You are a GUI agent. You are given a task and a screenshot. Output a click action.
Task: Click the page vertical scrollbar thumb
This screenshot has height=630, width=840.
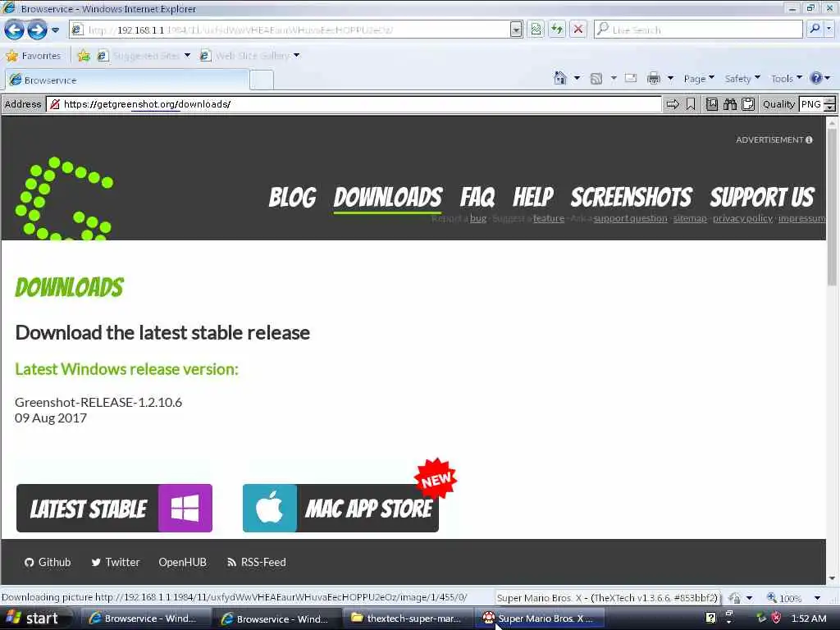(x=832, y=209)
